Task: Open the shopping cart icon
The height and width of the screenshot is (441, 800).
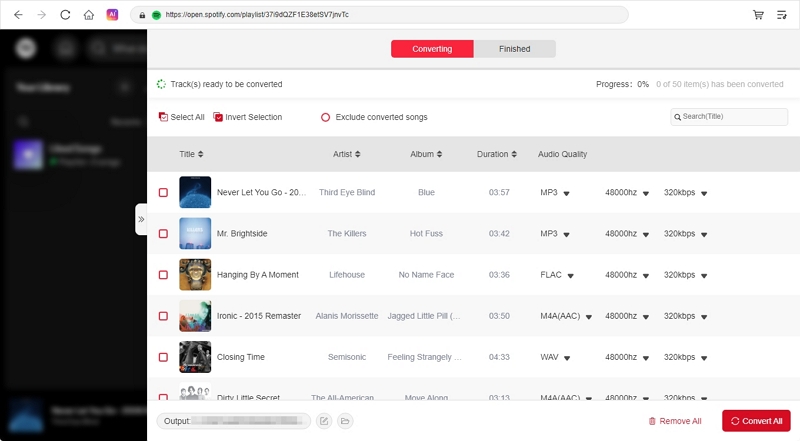Action: coord(757,15)
